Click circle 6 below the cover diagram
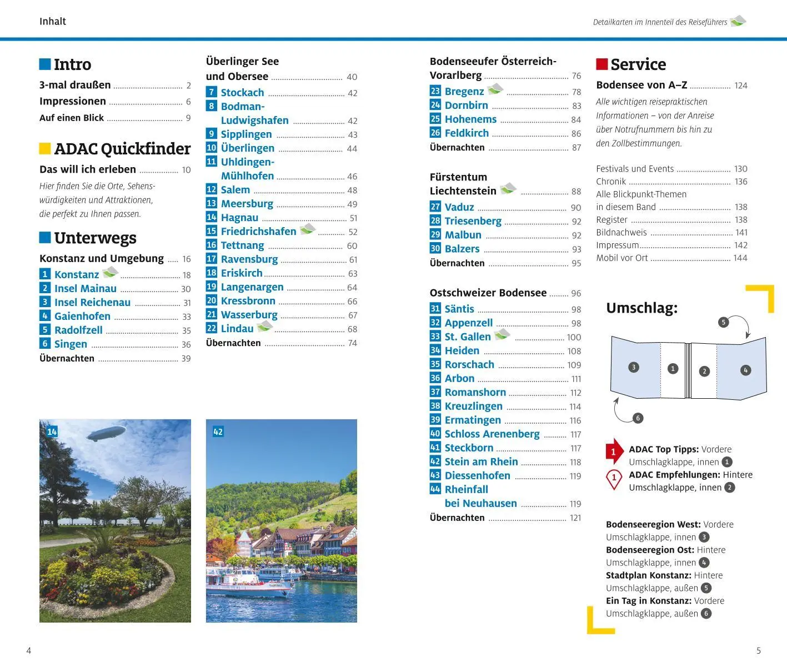Screen dimensions: 787x672 click(x=638, y=418)
